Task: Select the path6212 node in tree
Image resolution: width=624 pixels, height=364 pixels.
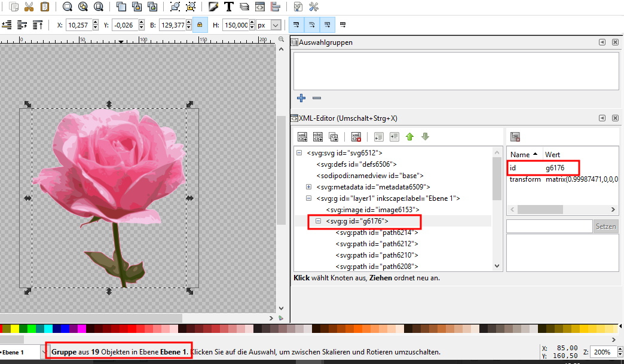Action: coord(377,244)
